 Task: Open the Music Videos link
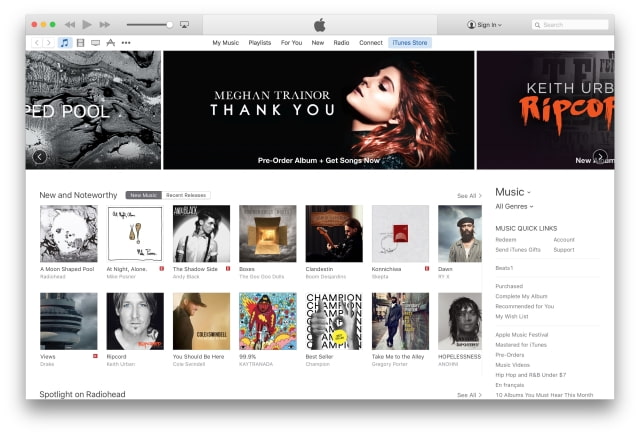512,365
